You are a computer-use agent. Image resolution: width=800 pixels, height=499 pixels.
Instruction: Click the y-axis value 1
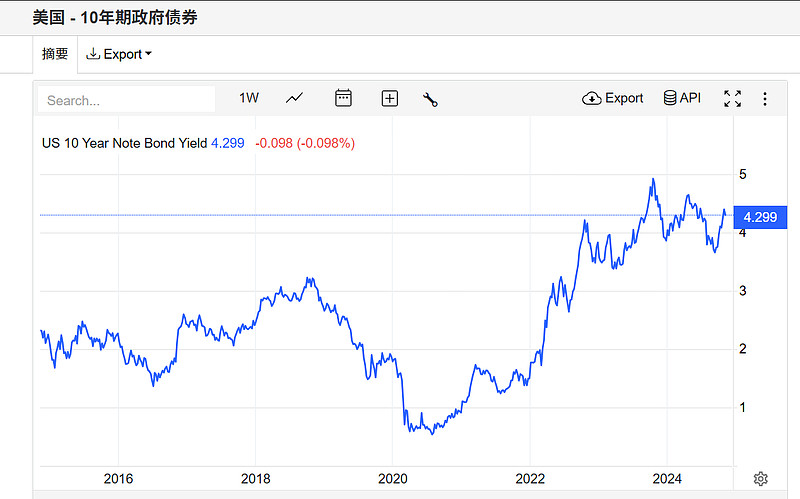743,407
